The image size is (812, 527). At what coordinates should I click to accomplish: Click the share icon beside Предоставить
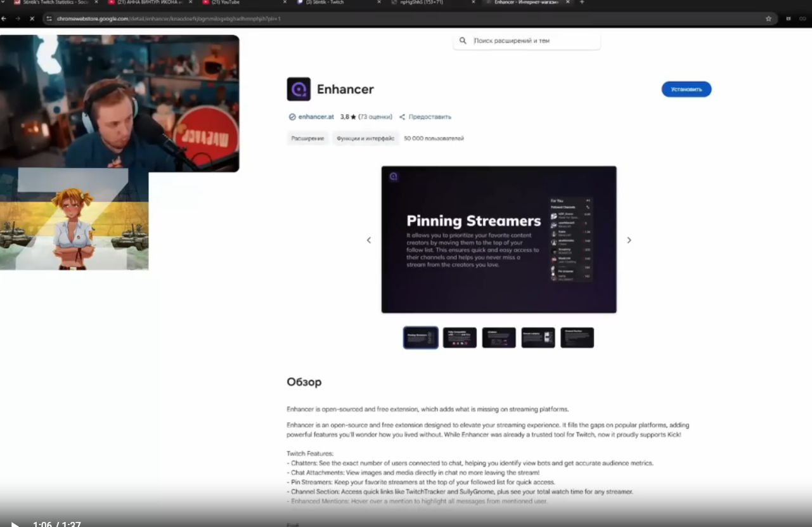tap(402, 117)
